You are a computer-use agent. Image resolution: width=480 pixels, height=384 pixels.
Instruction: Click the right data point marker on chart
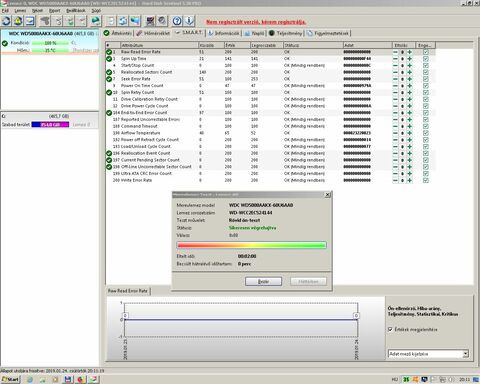356,315
